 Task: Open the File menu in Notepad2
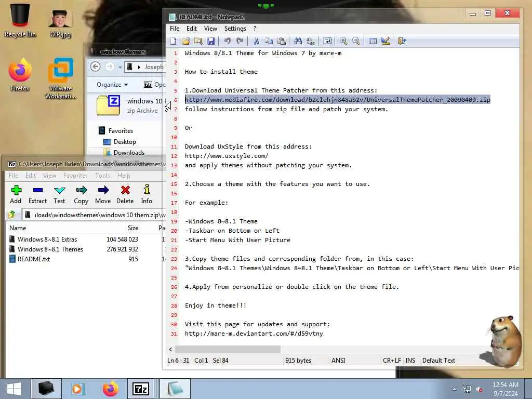pyautogui.click(x=175, y=29)
